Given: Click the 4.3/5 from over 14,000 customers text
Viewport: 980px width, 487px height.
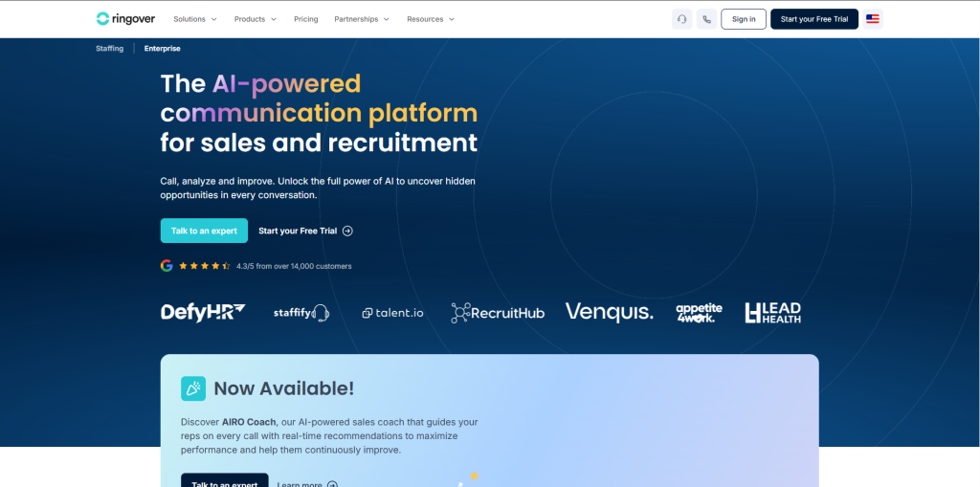Looking at the screenshot, I should pyautogui.click(x=294, y=266).
